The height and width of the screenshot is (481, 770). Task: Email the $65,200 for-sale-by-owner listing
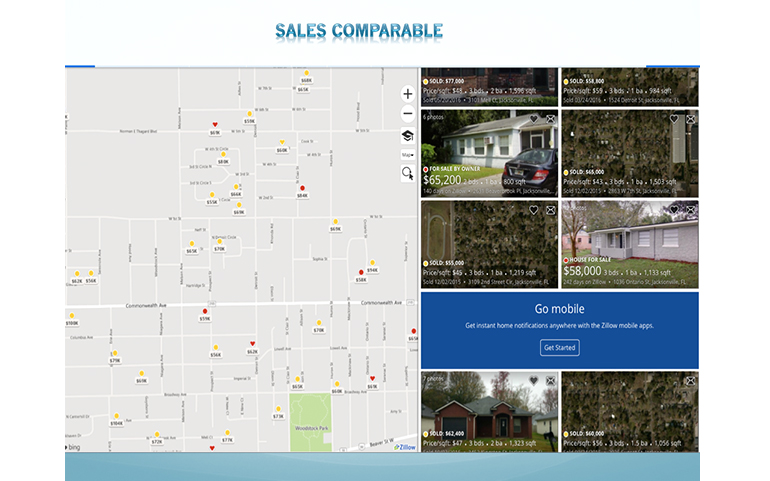[550, 118]
